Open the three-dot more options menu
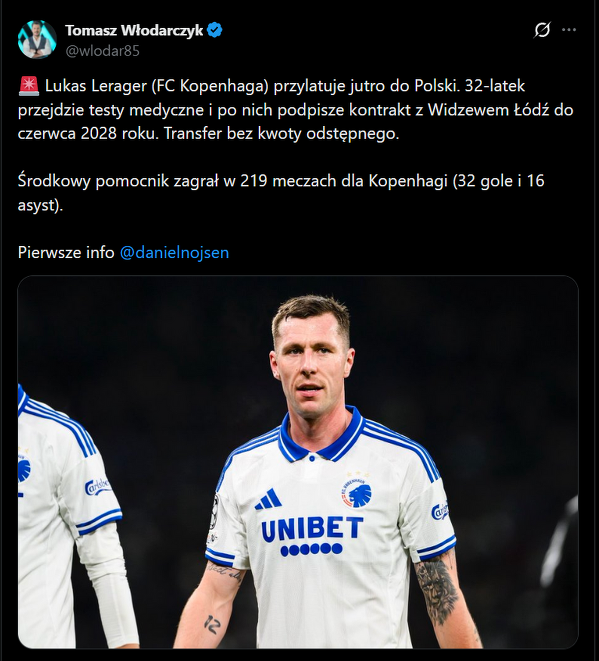The image size is (599, 661). 569,30
